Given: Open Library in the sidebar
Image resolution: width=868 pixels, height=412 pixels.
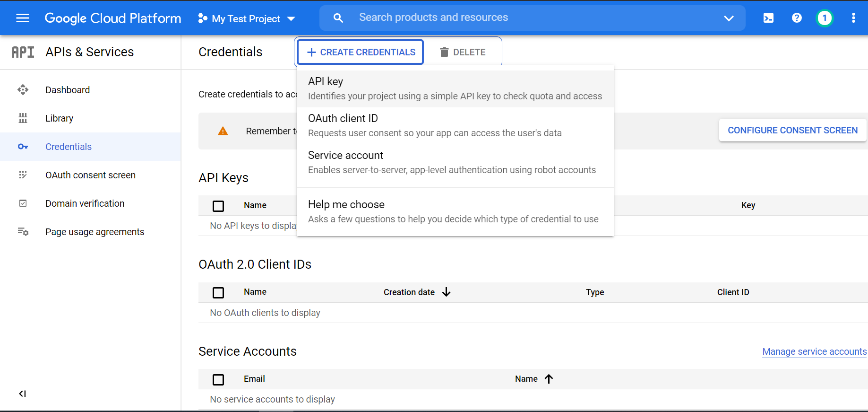Looking at the screenshot, I should click(90, 118).
